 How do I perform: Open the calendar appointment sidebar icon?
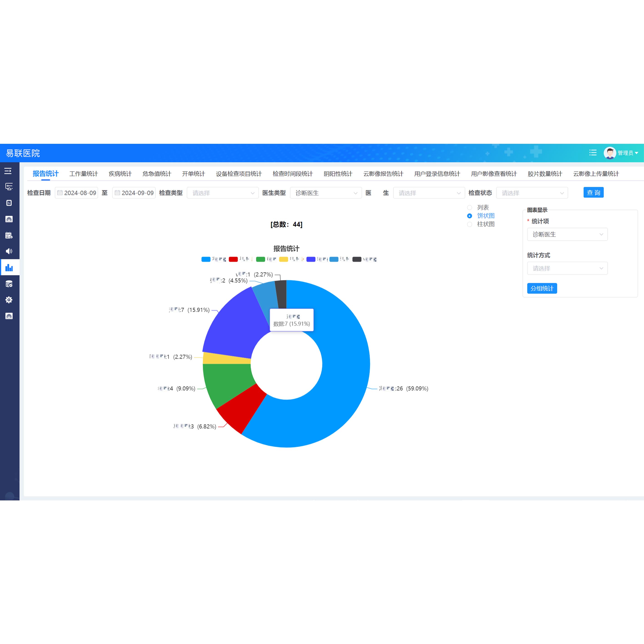[x=9, y=235]
